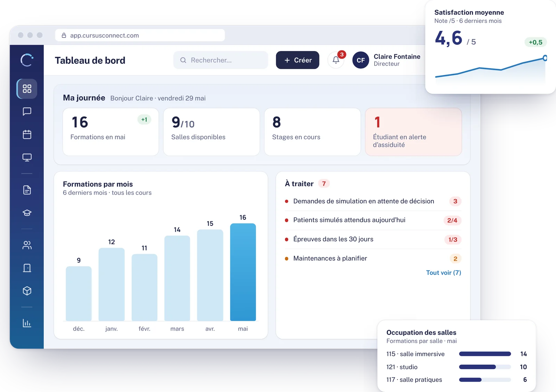Click the févr. bar in chart

coord(144,287)
